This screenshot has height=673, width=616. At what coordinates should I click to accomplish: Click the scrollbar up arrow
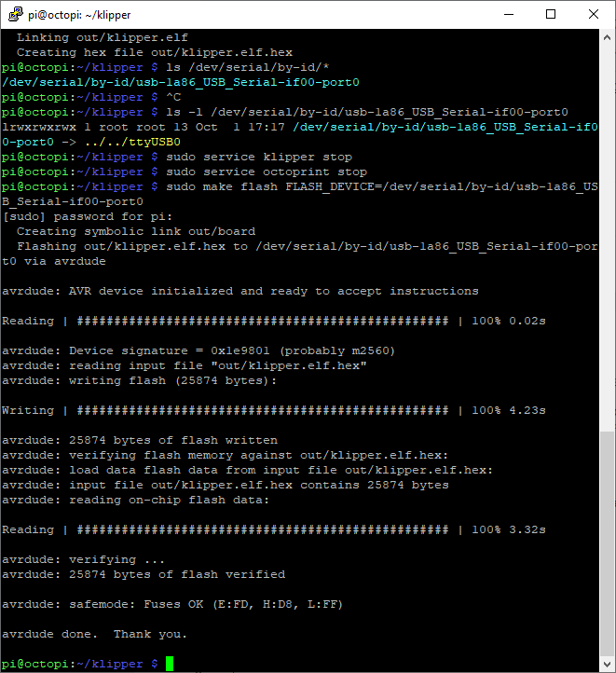pos(607,38)
